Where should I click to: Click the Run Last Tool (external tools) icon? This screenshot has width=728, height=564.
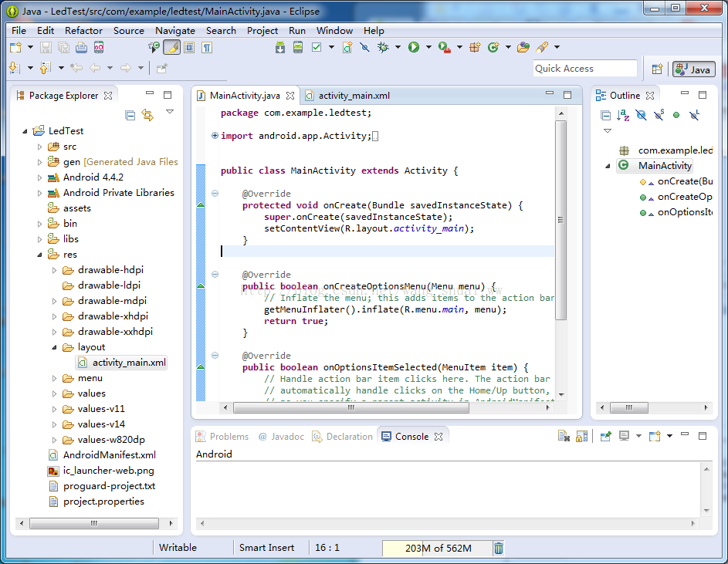(x=445, y=47)
